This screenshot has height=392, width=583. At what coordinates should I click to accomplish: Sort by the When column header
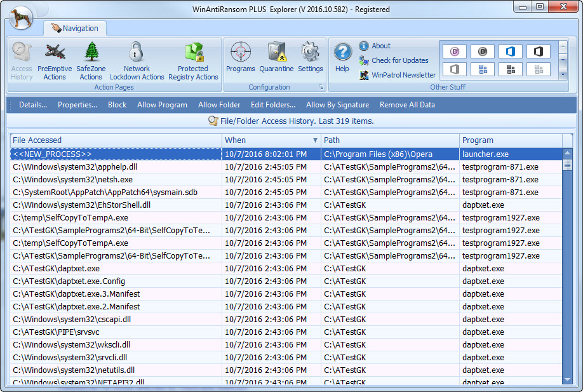(271, 140)
